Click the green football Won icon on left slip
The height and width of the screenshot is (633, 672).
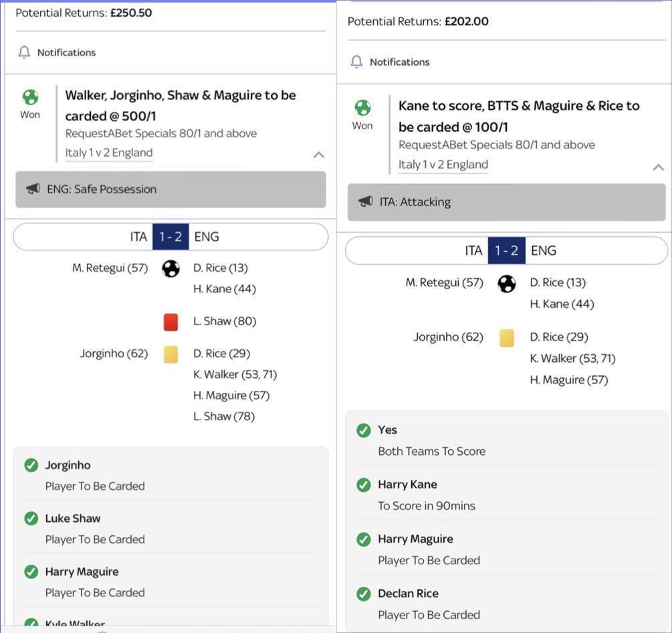[x=30, y=97]
